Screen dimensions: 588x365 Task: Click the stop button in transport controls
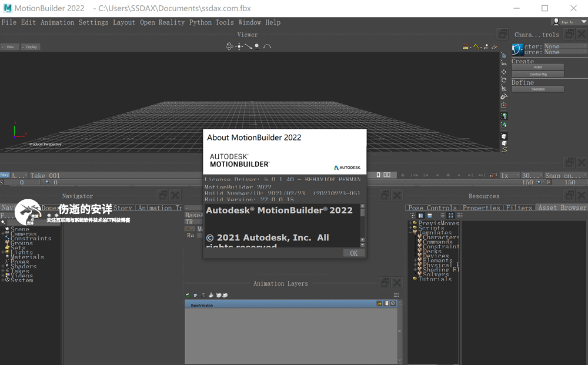point(447,175)
